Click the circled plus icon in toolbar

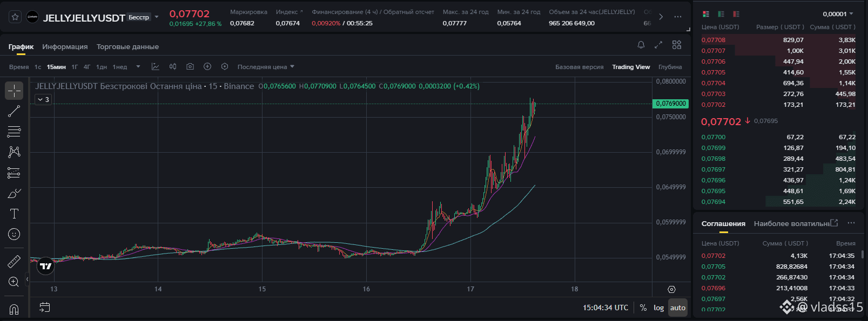pyautogui.click(x=207, y=66)
